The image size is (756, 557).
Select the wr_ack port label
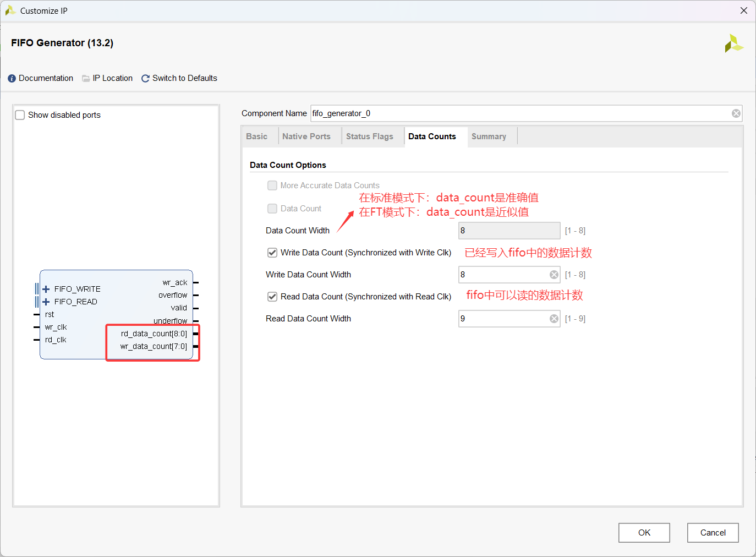click(x=175, y=282)
